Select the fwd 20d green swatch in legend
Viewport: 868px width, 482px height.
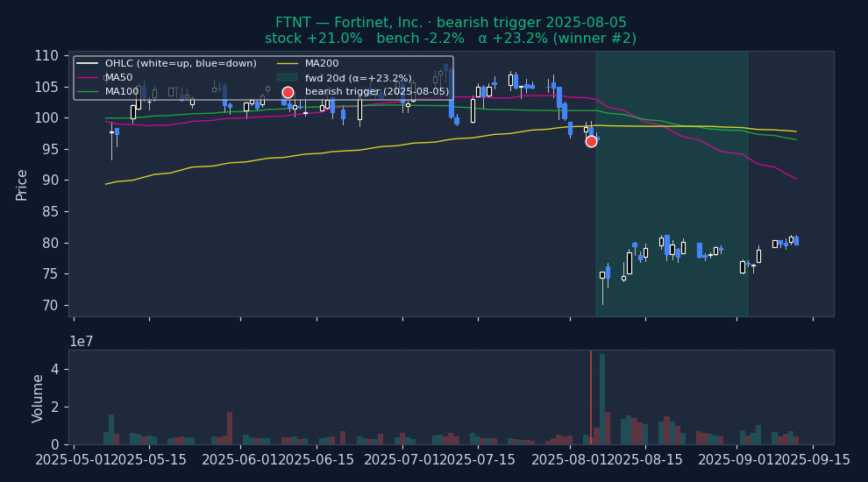pyautogui.click(x=288, y=78)
